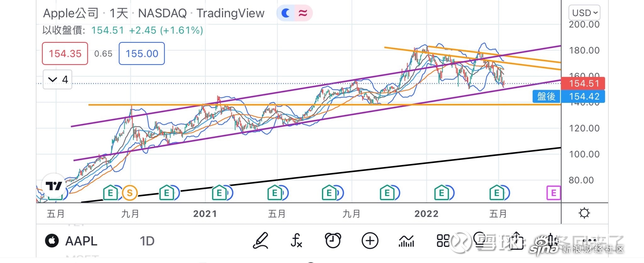
Task: Click the '120.00' price scale label
Action: [x=584, y=128]
